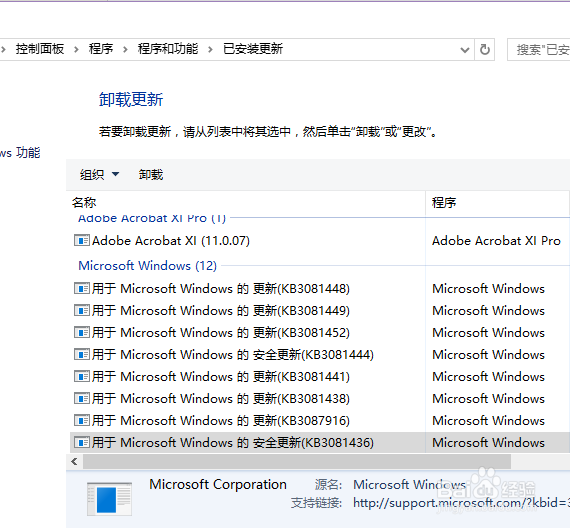The width and height of the screenshot is (570, 528).
Task: Click the 控制面板 breadcrumb
Action: point(40,49)
